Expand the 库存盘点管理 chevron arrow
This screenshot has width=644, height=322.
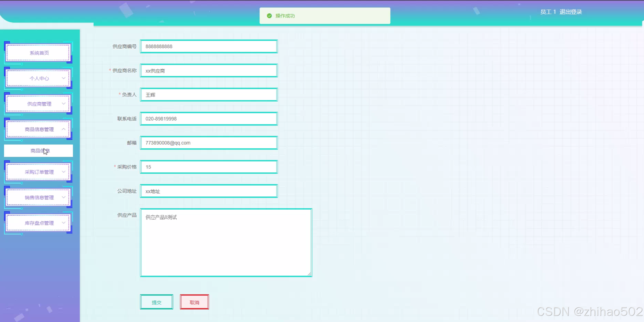pyautogui.click(x=64, y=223)
